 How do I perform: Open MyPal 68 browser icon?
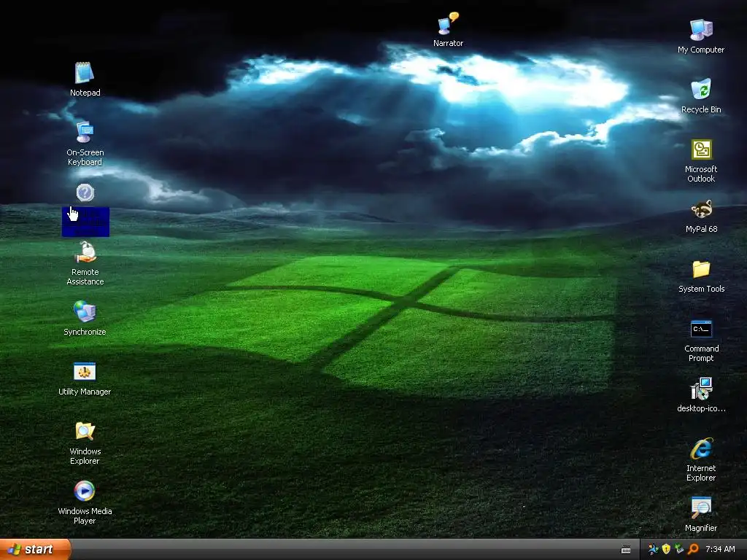tap(701, 216)
